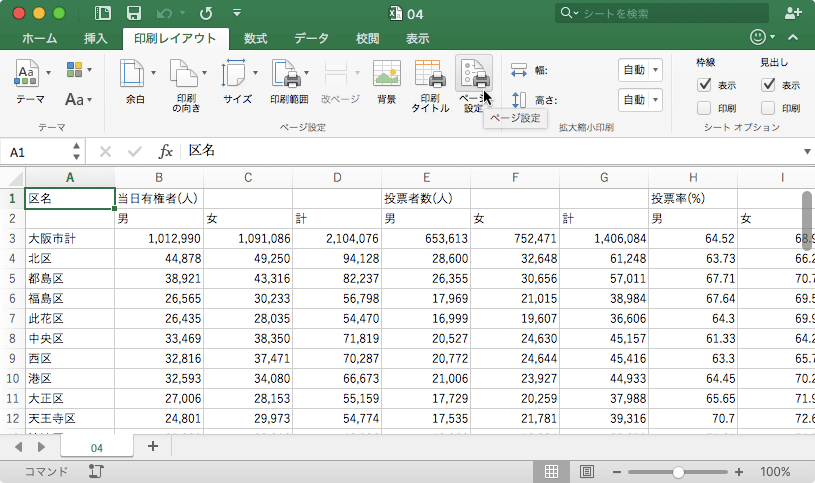Open the theme colors dropdown arrow
Viewport: 815px width, 483px height.
pos(89,70)
